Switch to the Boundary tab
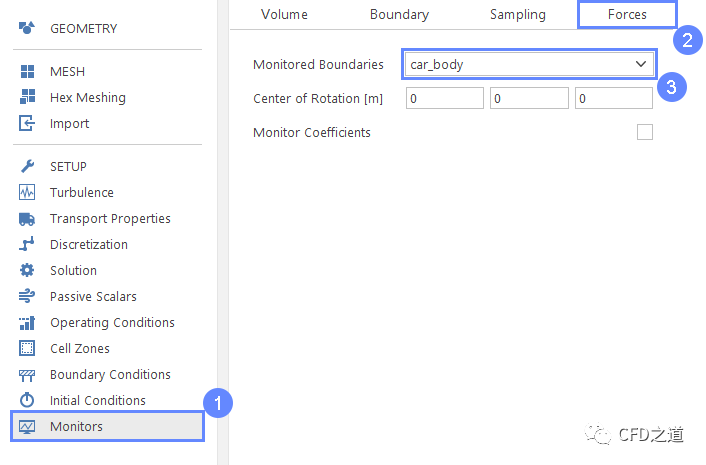This screenshot has height=465, width=706. tap(399, 14)
